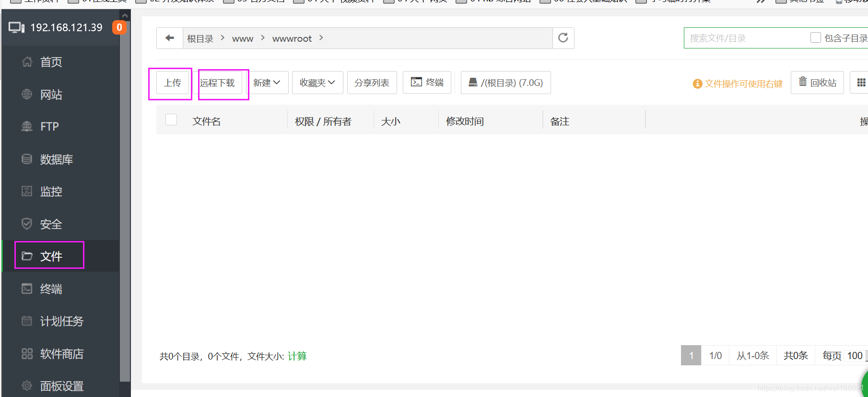Image resolution: width=868 pixels, height=397 pixels.
Task: Click the /(根目录) (7.0G) disk button
Action: pos(505,83)
